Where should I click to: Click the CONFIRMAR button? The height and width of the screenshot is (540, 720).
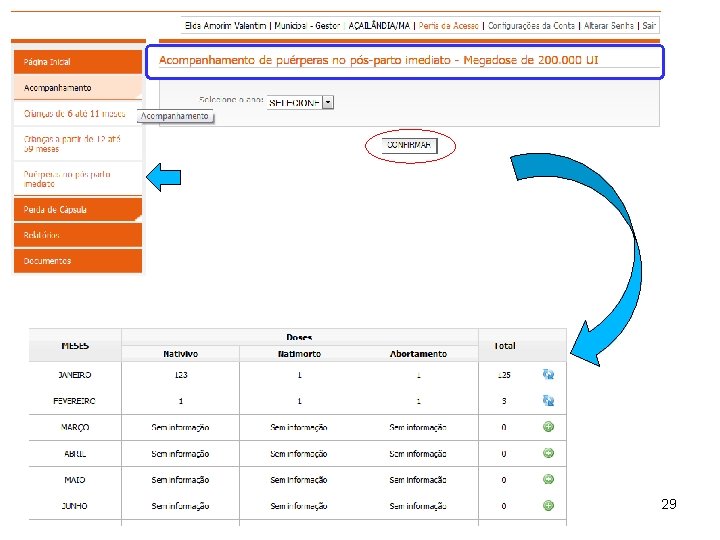409,146
